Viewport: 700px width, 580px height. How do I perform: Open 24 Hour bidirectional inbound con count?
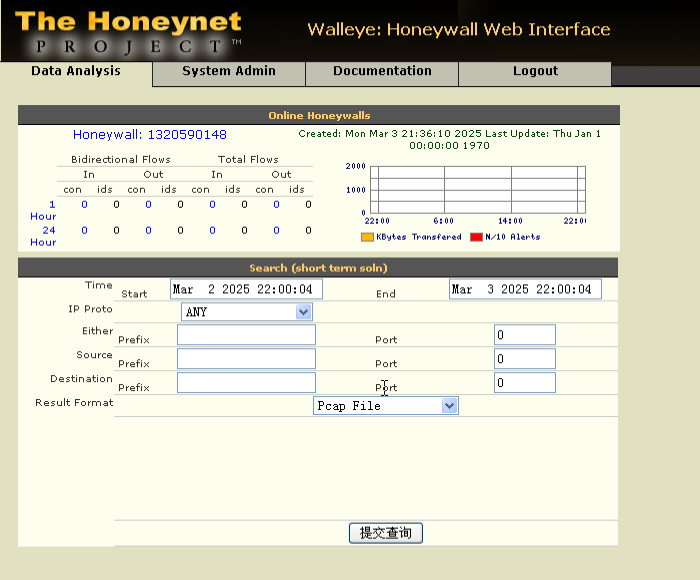click(x=84, y=230)
